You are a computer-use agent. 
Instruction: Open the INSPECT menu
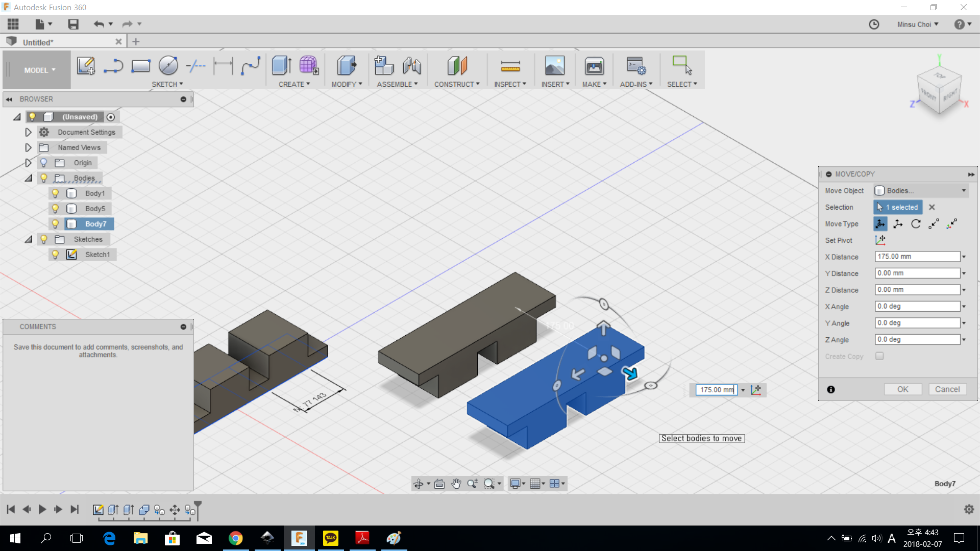tap(510, 84)
